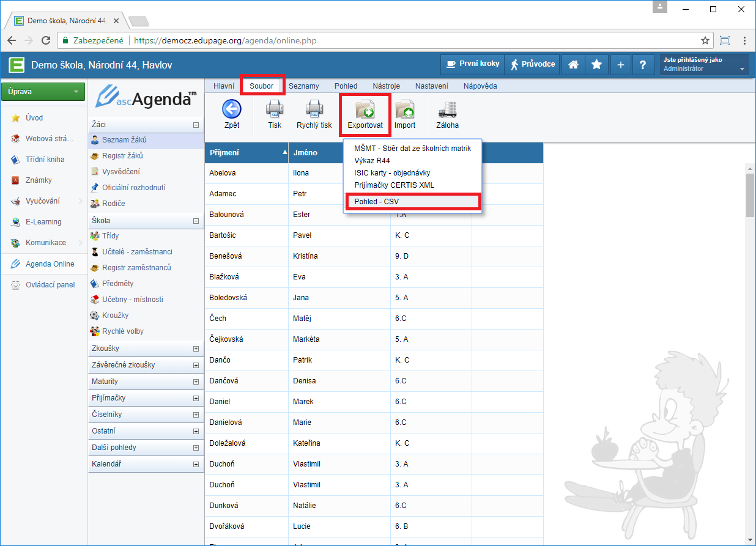Expand the Ostatní section

click(196, 431)
